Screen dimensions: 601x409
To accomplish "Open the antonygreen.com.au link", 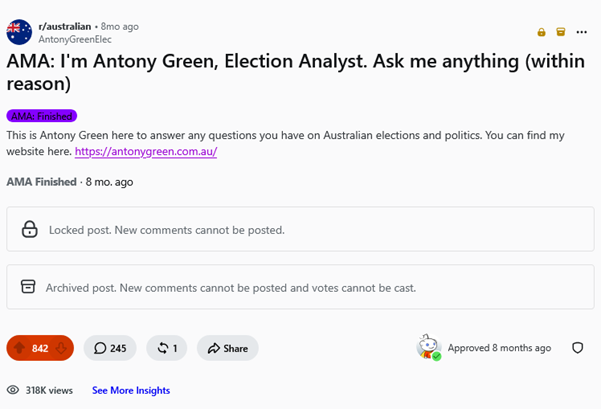I will coord(146,151).
